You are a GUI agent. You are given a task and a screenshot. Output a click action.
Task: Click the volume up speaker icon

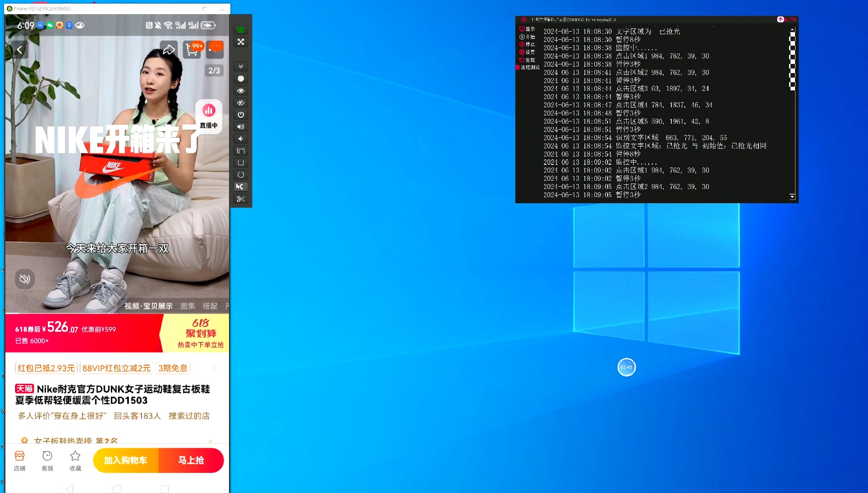tap(240, 127)
